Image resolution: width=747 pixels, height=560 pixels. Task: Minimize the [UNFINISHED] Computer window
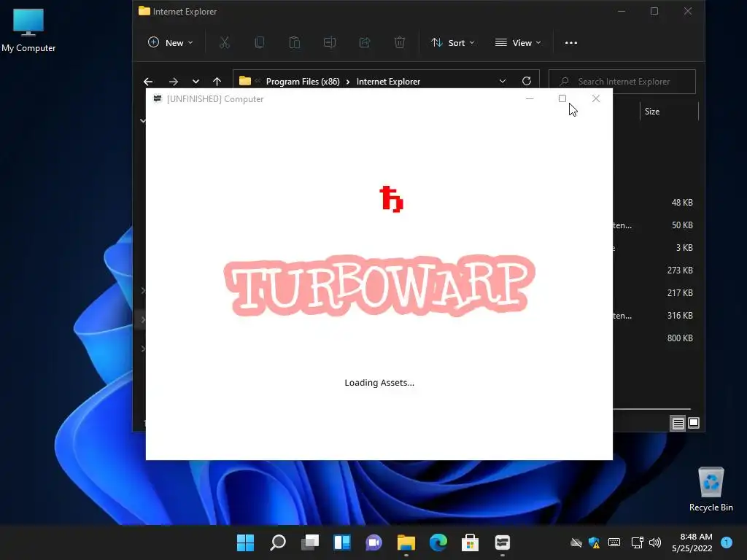coord(530,98)
